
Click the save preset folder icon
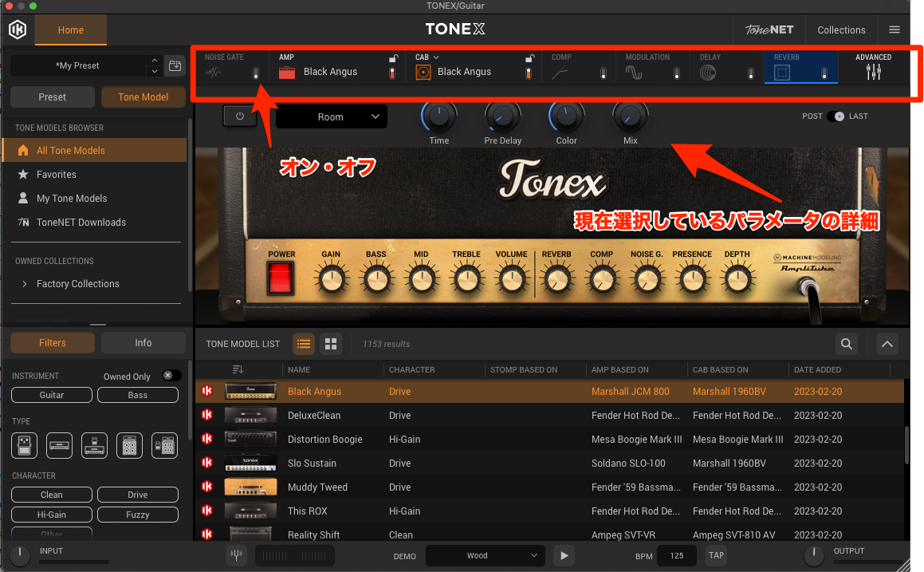tap(174, 65)
